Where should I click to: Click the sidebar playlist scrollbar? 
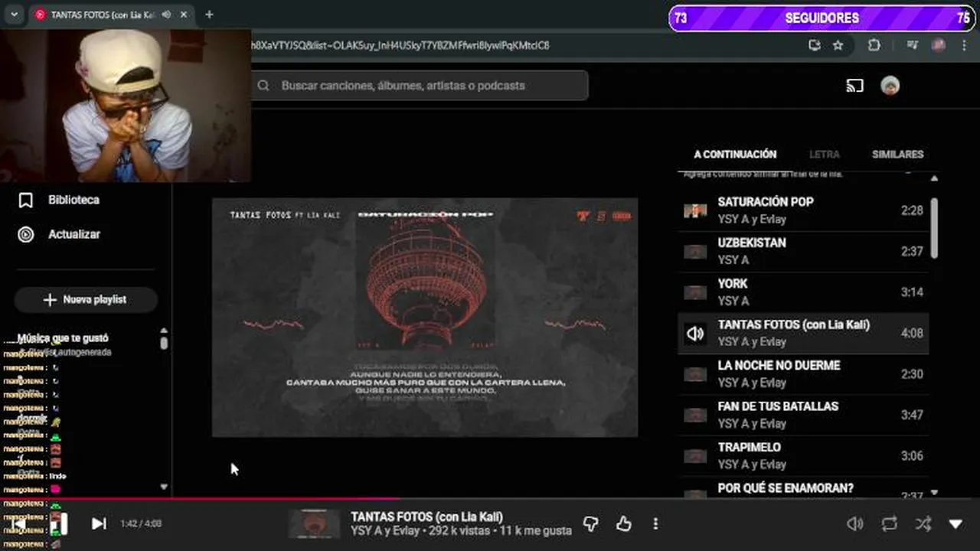[x=164, y=343]
